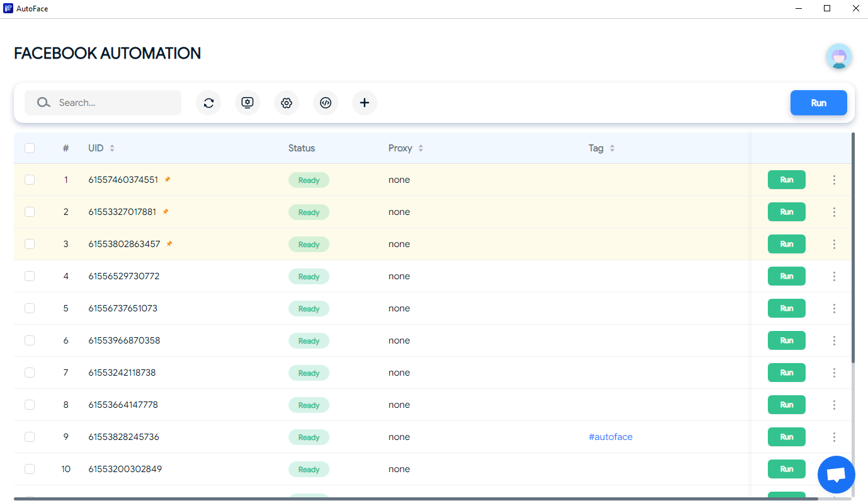Click the vertical scrollbar of the accounts table

854,247
